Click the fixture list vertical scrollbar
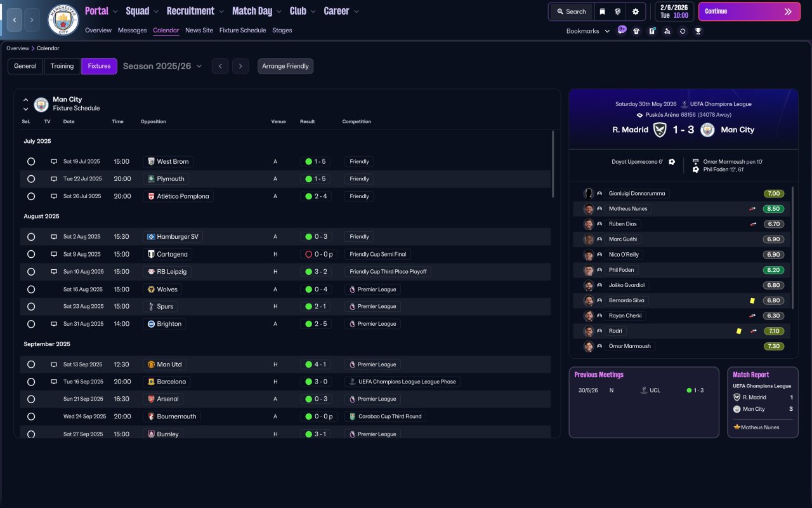Image resolution: width=812 pixels, height=508 pixels. click(x=553, y=165)
